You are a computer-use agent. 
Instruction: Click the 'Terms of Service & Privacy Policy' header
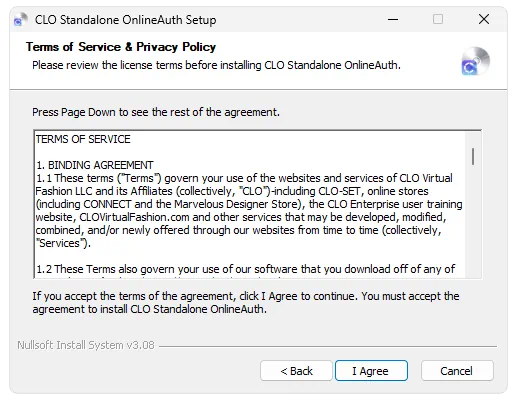tap(121, 47)
